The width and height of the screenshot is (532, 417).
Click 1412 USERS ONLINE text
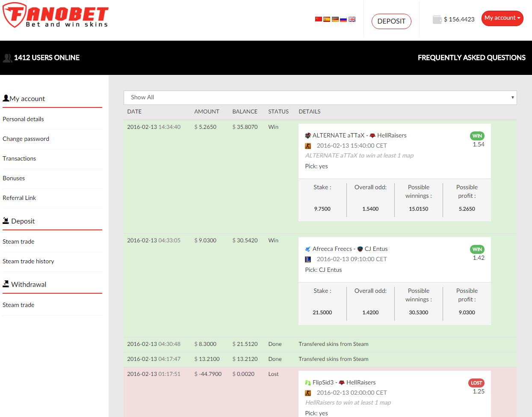[x=47, y=58]
